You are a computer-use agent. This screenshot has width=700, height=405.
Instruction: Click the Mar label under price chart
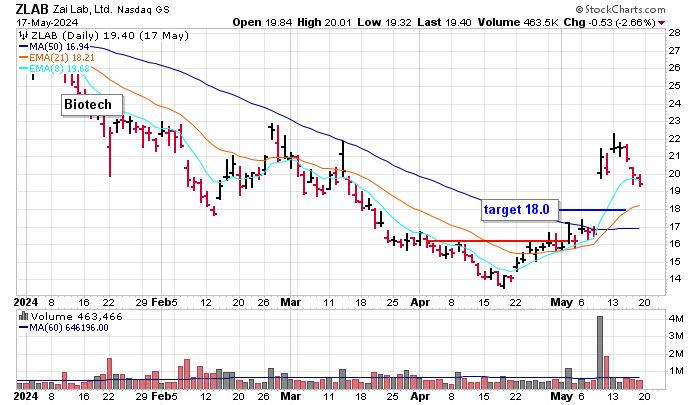tap(291, 302)
